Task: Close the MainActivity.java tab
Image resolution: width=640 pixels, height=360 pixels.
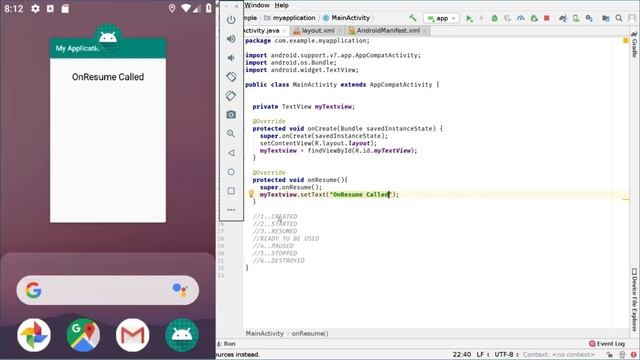Action: (x=284, y=31)
